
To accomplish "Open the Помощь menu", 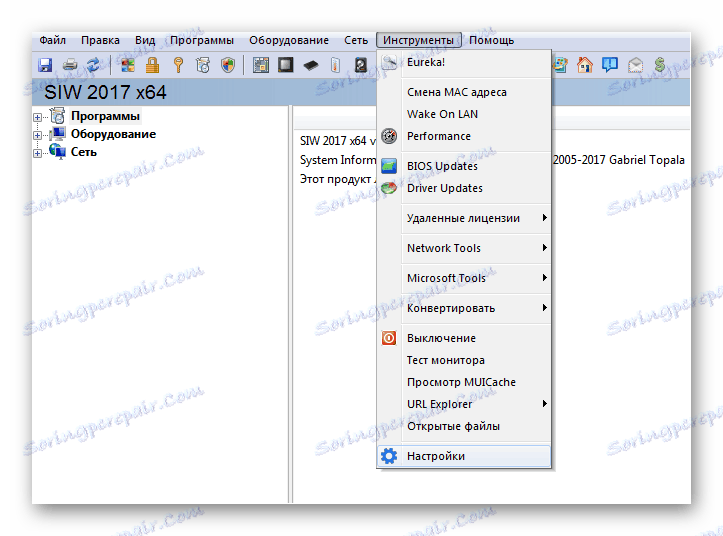I will 492,41.
